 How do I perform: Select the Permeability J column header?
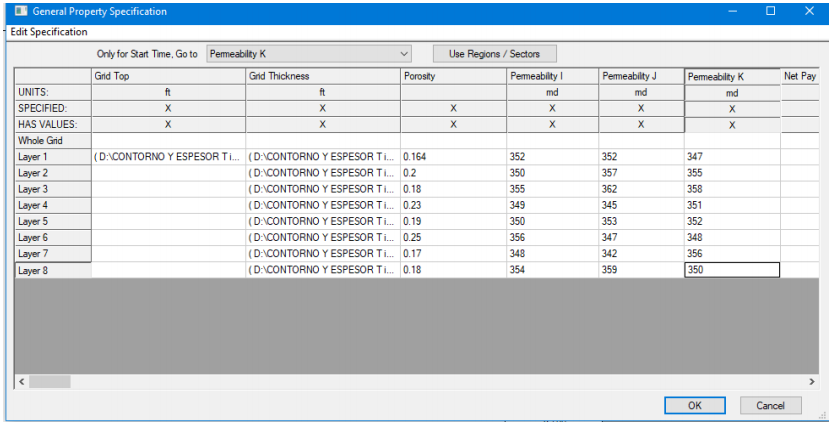641,76
